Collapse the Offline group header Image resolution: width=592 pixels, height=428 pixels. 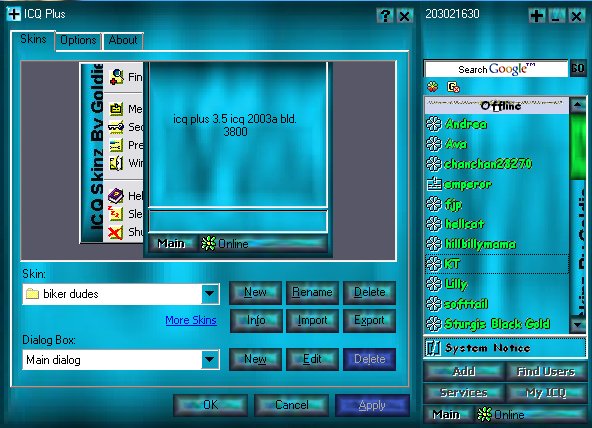pos(496,106)
